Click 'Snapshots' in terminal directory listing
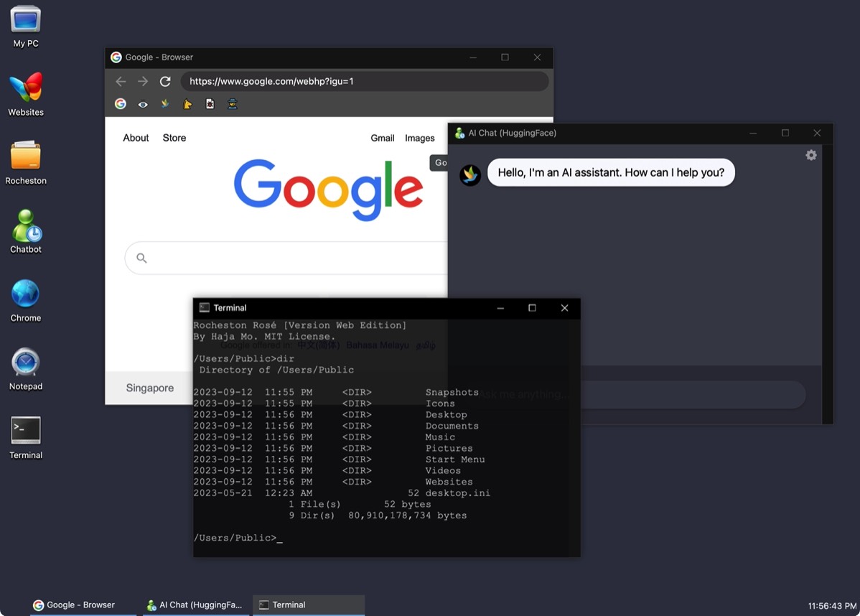This screenshot has width=860, height=616. tap(452, 392)
